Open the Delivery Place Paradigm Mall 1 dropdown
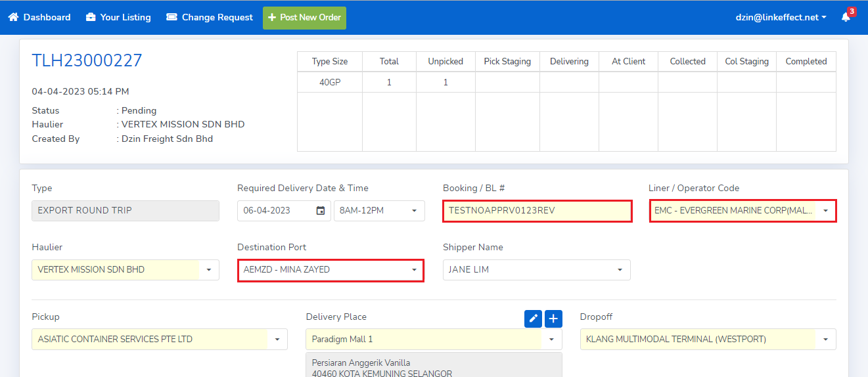Viewport: 868px width, 377px height. tap(551, 340)
